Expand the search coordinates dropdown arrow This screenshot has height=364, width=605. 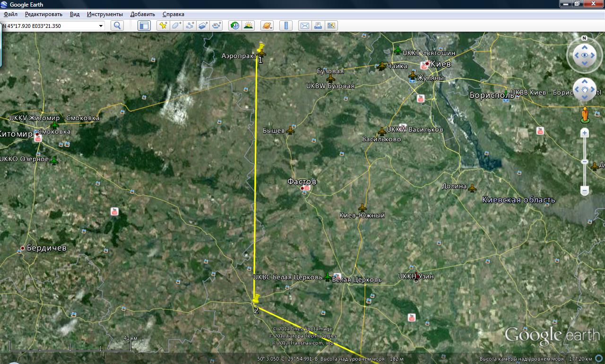[101, 26]
